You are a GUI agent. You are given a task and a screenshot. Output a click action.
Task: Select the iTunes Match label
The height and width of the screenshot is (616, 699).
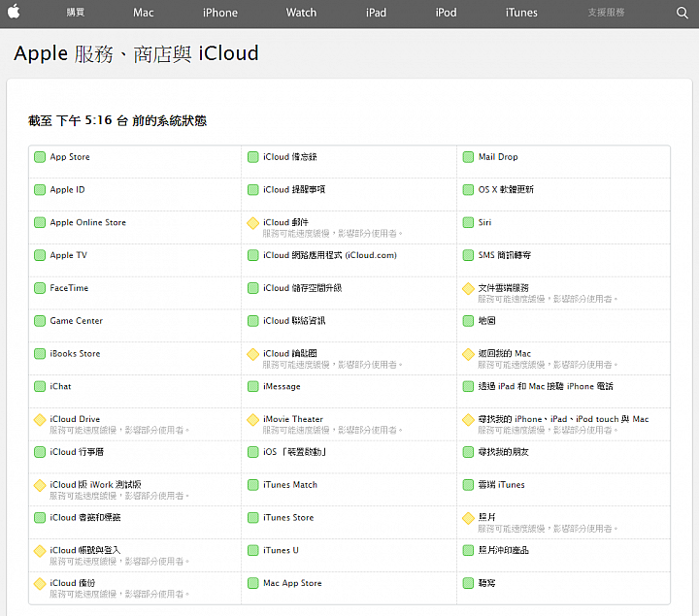pyautogui.click(x=290, y=485)
